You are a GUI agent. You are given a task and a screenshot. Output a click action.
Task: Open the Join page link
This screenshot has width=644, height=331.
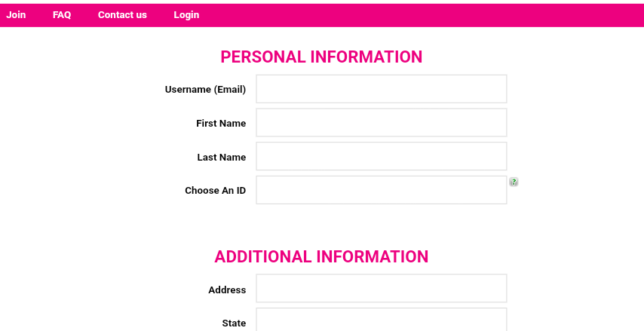click(16, 15)
